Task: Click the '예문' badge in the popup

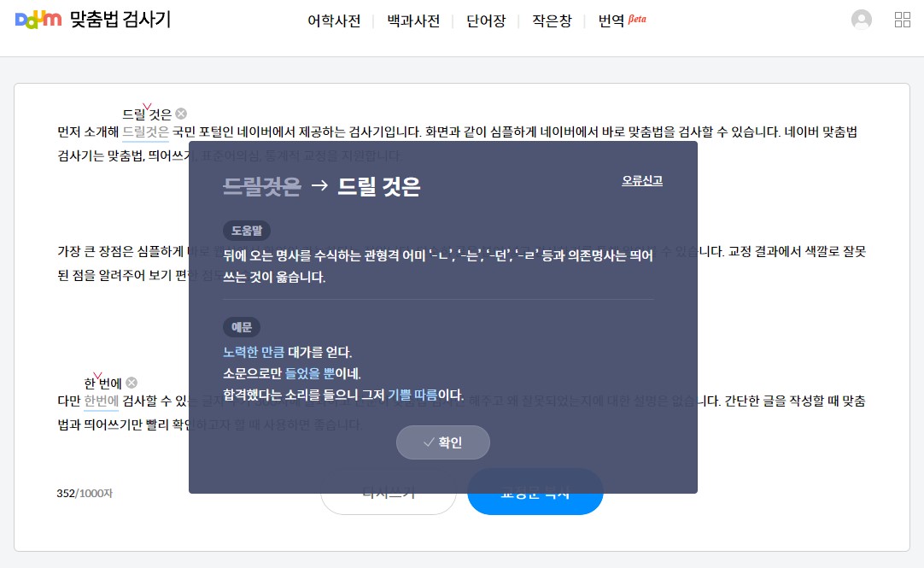Action: pyautogui.click(x=240, y=327)
